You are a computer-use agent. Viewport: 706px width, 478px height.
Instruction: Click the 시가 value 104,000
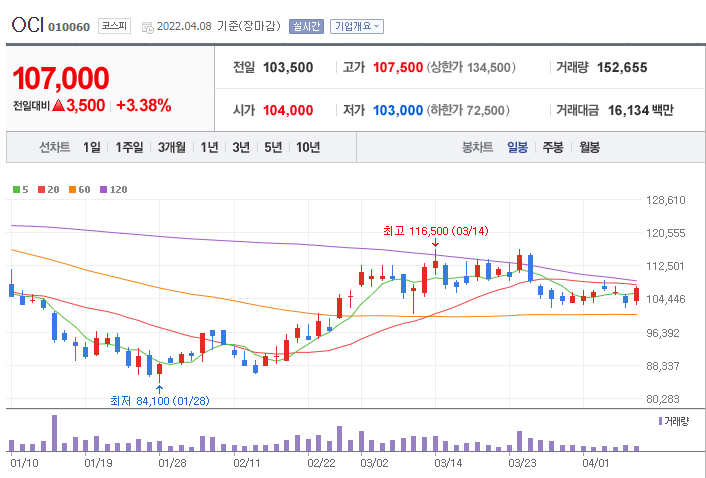(288, 110)
